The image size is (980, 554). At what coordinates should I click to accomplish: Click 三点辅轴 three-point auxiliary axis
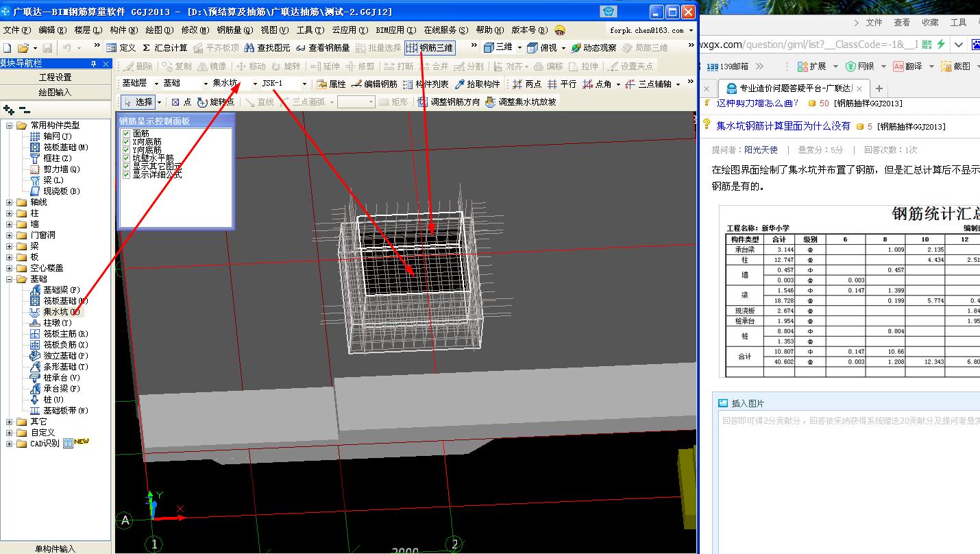648,84
